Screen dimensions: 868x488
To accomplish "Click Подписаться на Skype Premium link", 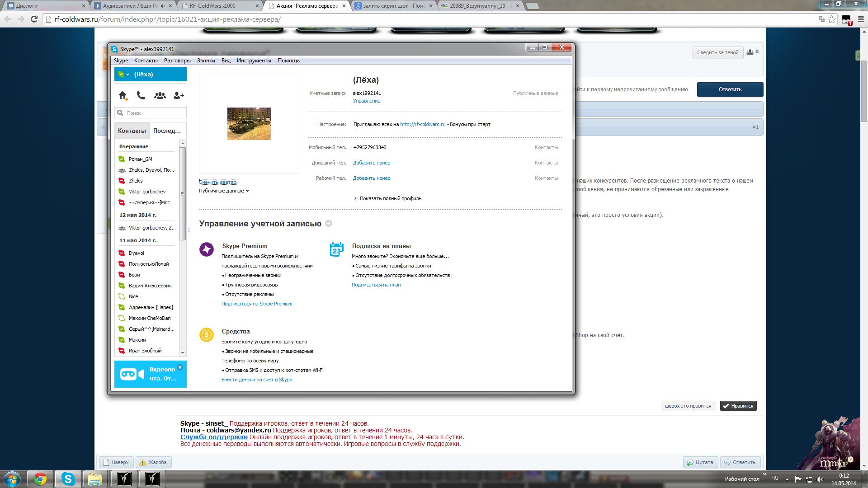I will pyautogui.click(x=257, y=304).
